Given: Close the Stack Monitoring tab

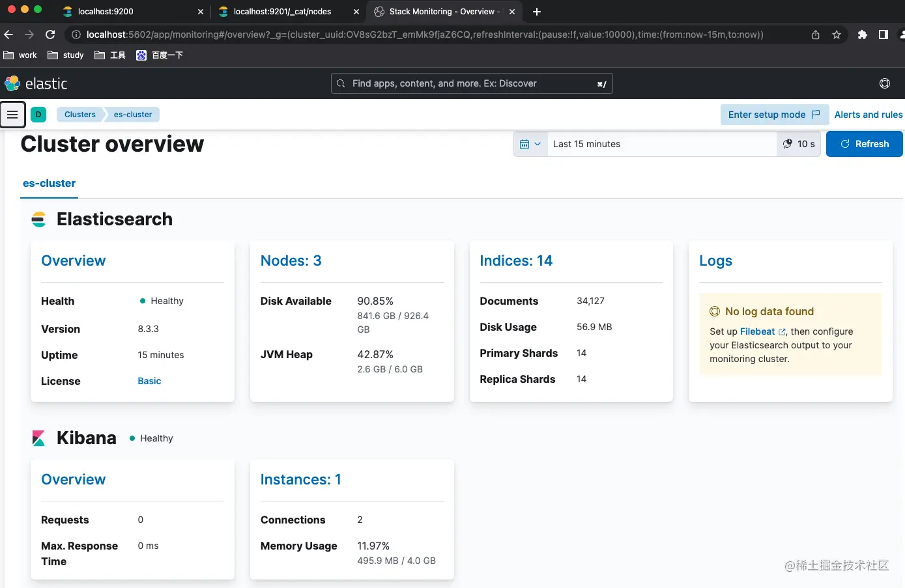Looking at the screenshot, I should (x=512, y=12).
